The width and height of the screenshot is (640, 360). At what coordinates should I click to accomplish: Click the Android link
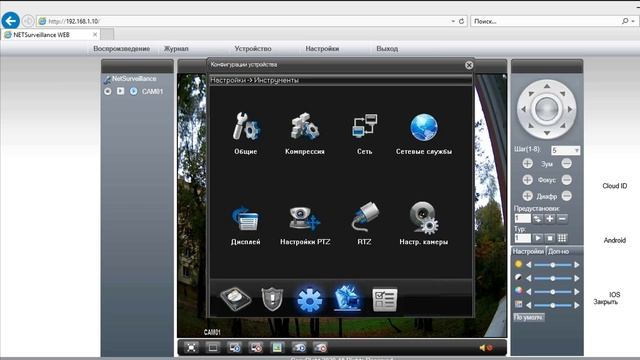click(x=615, y=240)
